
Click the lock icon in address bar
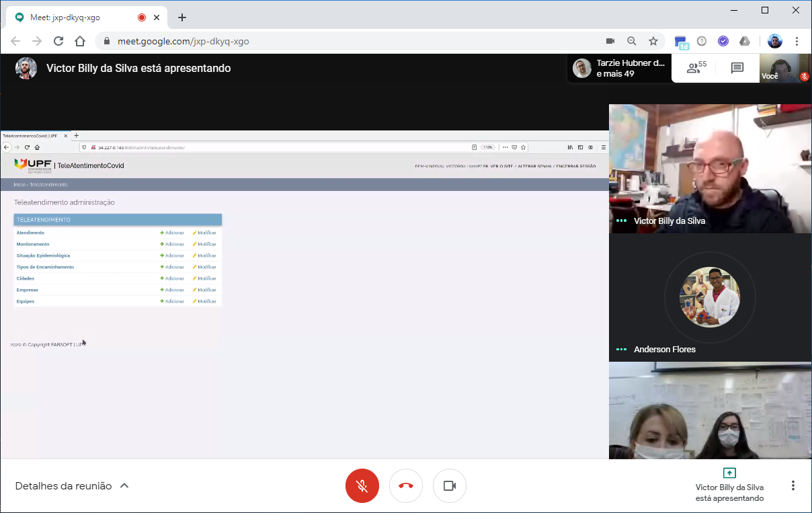[x=107, y=41]
